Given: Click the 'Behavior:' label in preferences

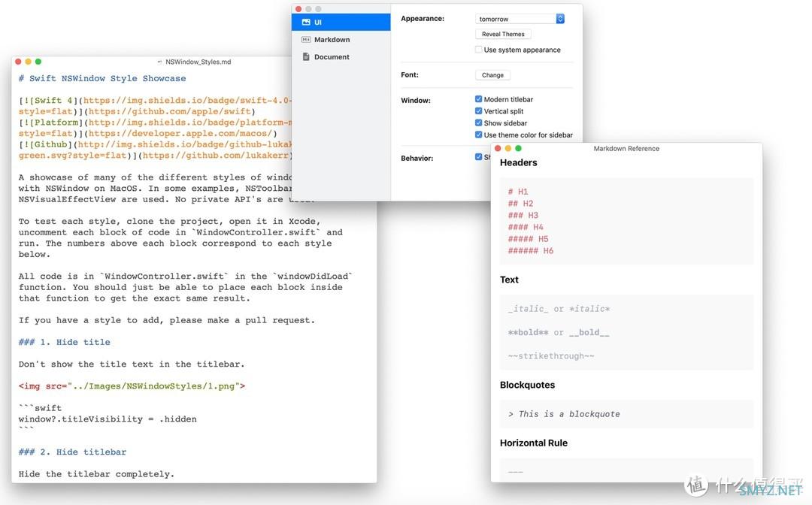Looking at the screenshot, I should click(417, 159).
